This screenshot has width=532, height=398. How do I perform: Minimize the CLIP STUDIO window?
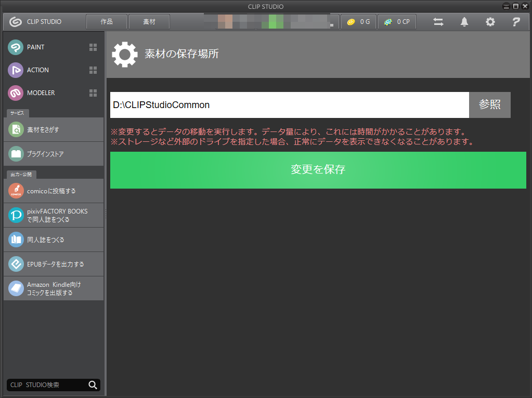pyautogui.click(x=506, y=6)
